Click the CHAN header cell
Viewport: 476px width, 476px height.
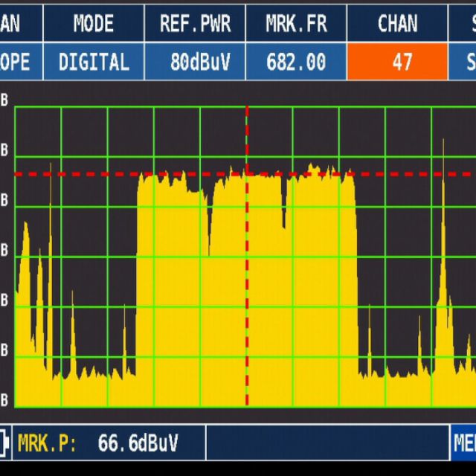(x=398, y=23)
